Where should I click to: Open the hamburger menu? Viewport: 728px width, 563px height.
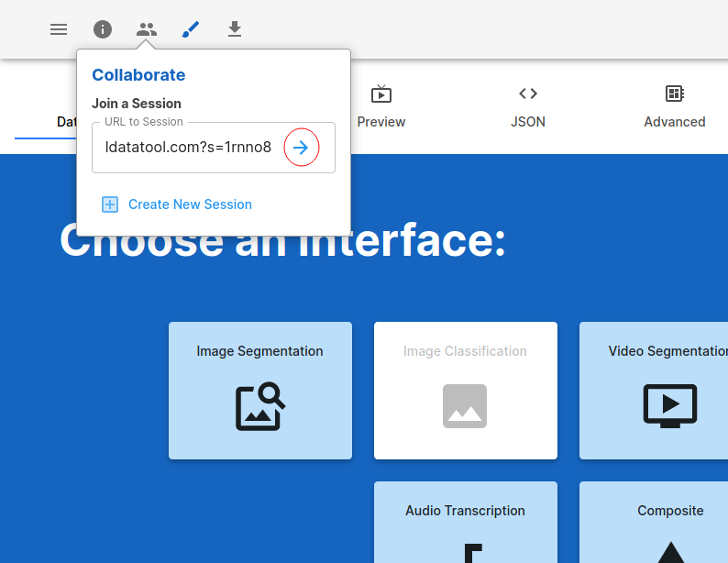click(x=59, y=29)
